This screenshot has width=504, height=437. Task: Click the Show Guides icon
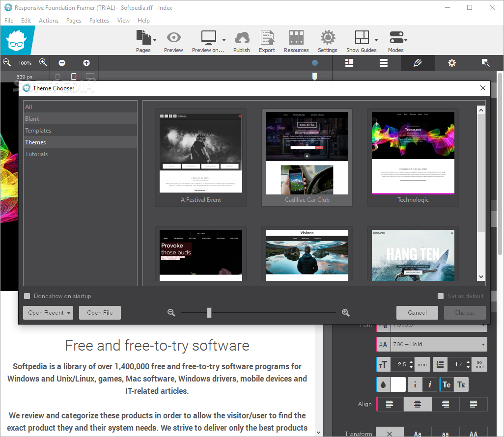tap(362, 38)
